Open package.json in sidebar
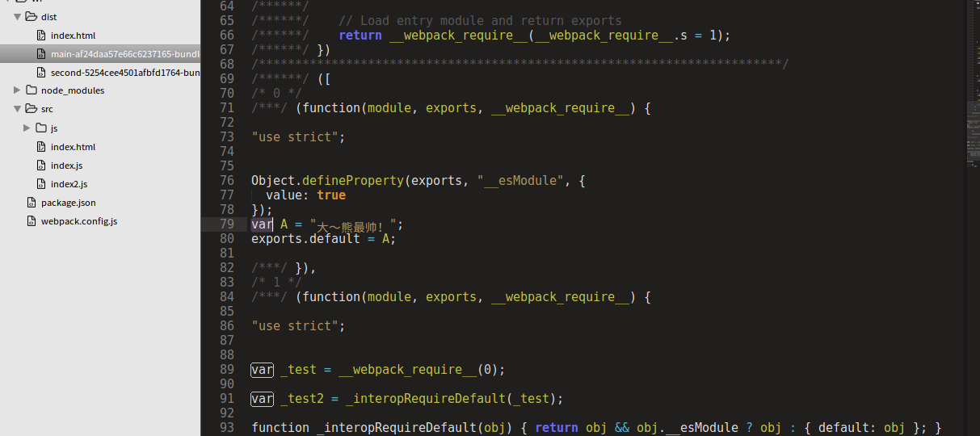Viewport: 980px width, 436px height. [x=69, y=202]
